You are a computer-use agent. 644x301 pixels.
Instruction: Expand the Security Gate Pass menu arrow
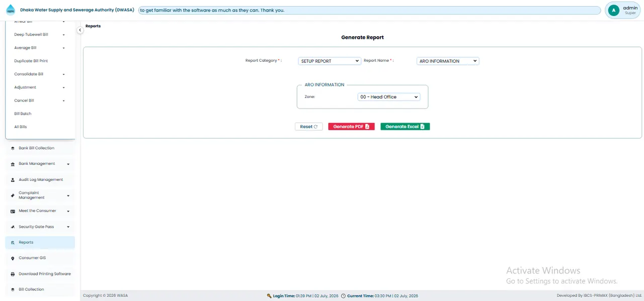coord(68,227)
